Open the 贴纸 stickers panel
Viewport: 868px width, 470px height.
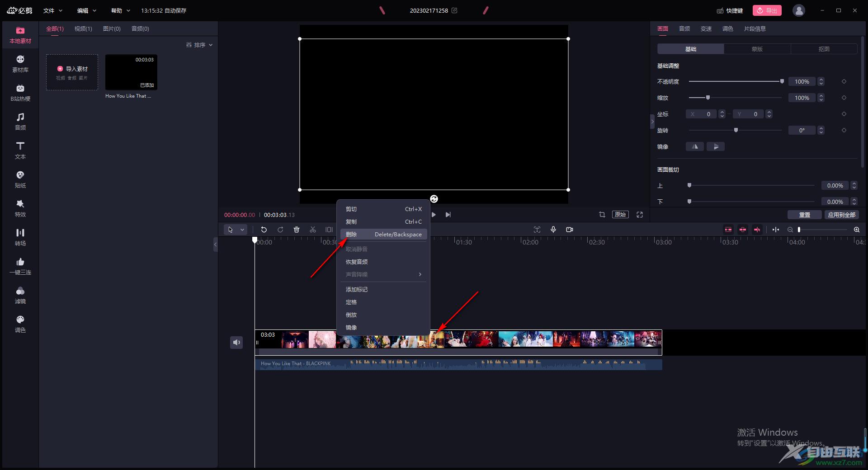click(x=20, y=180)
